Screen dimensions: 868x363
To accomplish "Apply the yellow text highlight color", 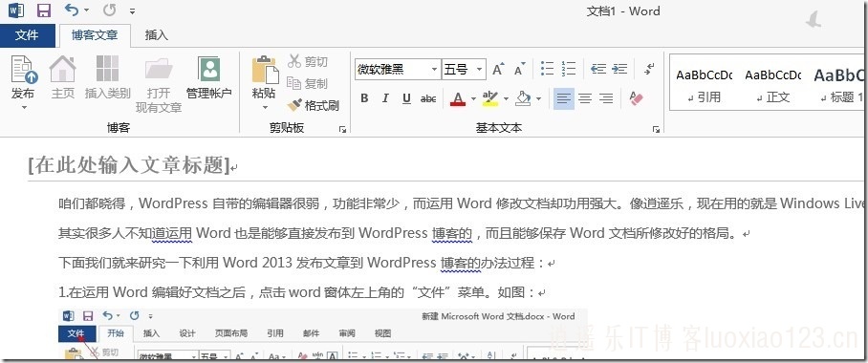I will tap(489, 98).
